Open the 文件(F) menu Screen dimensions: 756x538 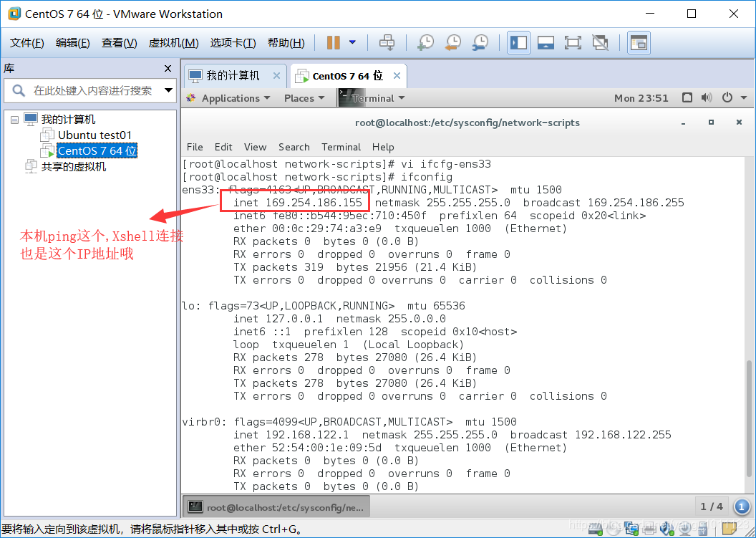click(x=27, y=43)
